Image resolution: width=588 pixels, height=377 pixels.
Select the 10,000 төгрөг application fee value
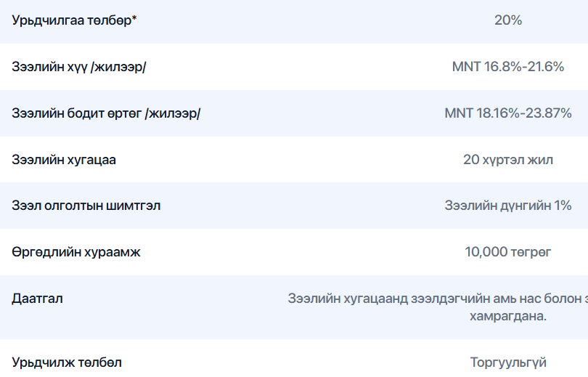[508, 252]
